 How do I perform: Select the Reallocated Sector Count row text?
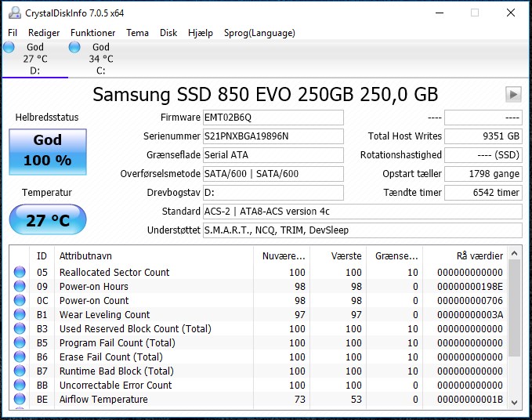coord(114,272)
